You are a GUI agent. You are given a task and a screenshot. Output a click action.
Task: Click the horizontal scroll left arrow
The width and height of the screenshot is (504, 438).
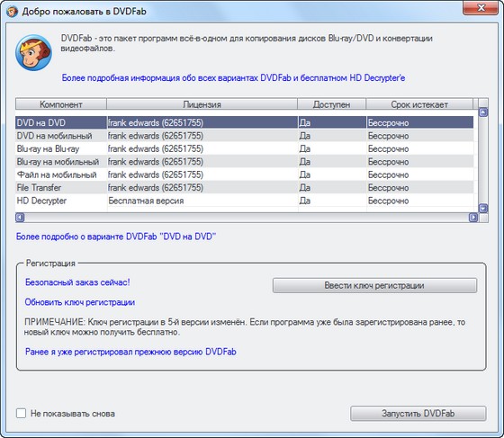tap(20, 218)
